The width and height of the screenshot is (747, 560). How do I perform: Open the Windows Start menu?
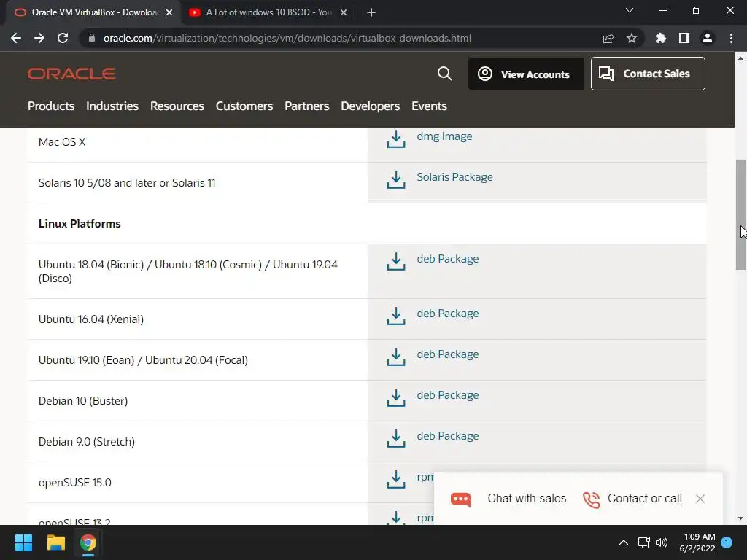(23, 542)
